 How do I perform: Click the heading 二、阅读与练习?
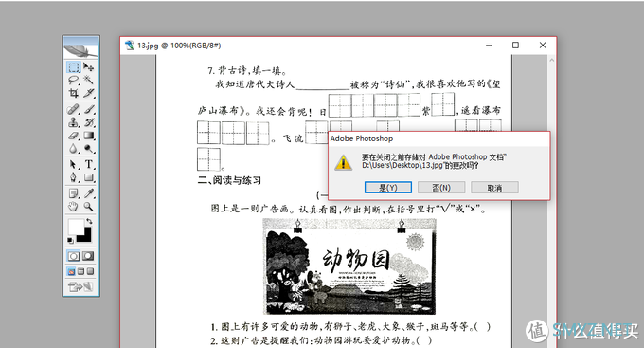[x=229, y=180]
